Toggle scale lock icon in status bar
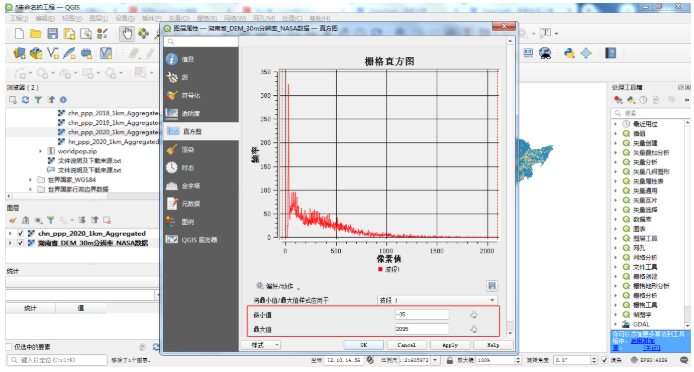Viewport: 694px width, 372px height. tap(450, 360)
